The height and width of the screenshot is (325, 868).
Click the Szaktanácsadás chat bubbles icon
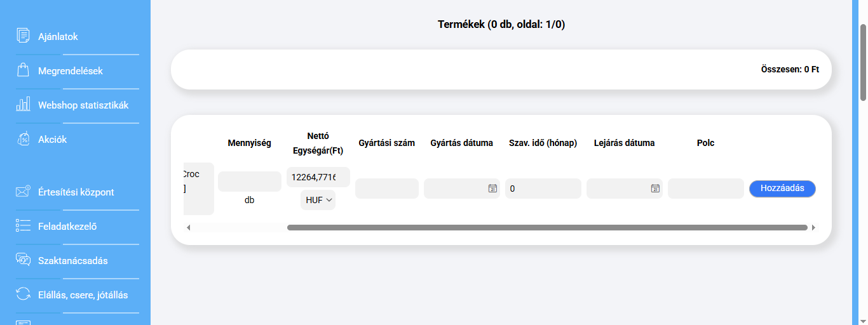coord(23,260)
